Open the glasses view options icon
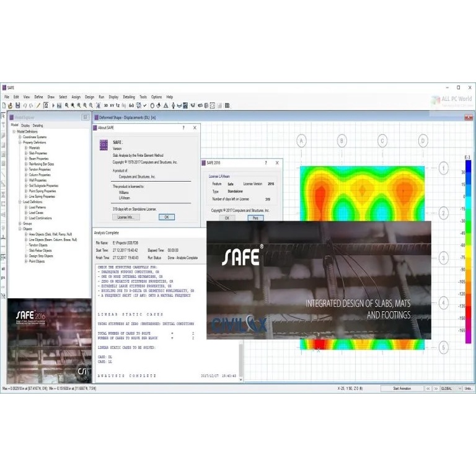 click(131, 105)
